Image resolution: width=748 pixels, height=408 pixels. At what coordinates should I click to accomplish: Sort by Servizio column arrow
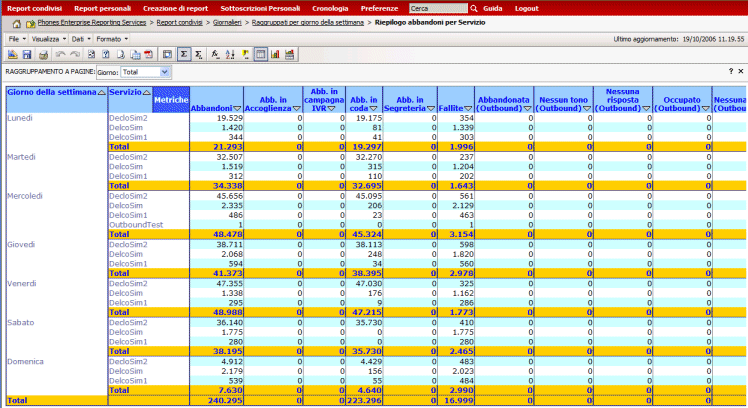pos(146,93)
